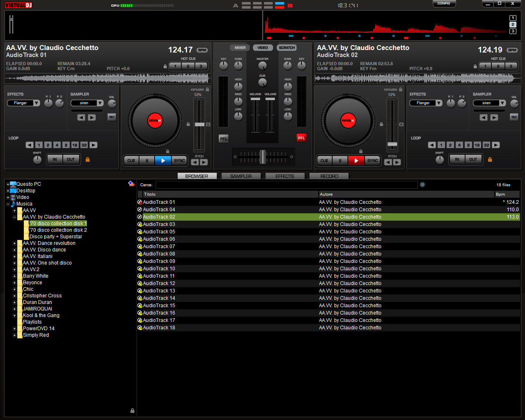This screenshot has height=420, width=525.
Task: Click left deck BPM tap button
Action: [202, 50]
